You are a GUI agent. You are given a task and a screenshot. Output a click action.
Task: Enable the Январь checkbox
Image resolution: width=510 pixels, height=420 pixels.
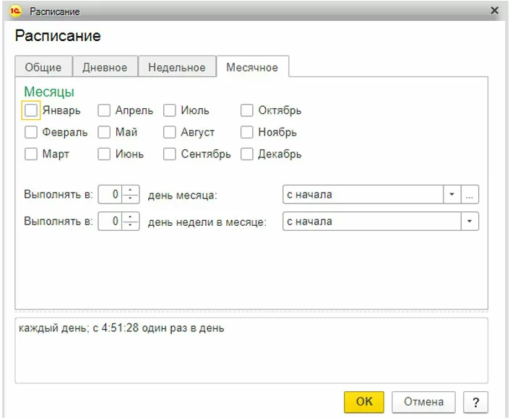31,110
